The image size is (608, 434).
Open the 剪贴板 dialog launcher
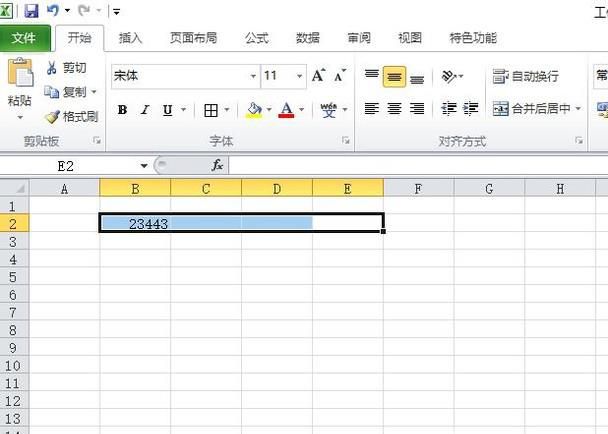click(97, 140)
